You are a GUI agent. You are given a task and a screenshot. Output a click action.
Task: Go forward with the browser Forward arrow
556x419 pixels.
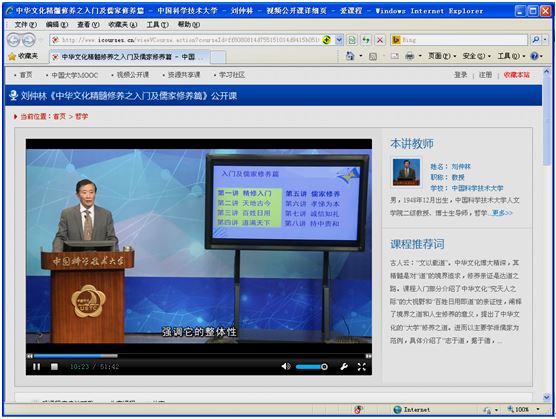pos(29,40)
